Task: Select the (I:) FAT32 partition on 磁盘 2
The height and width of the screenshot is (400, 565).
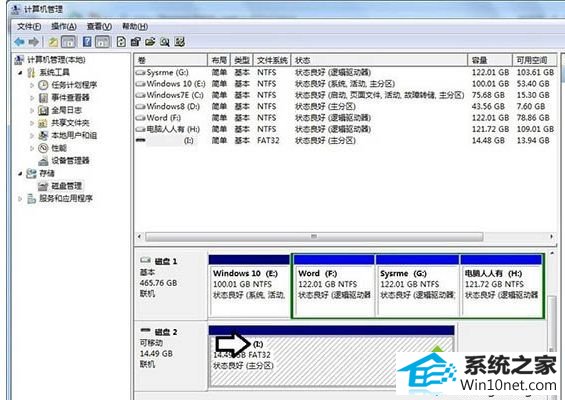Action: pyautogui.click(x=331, y=356)
